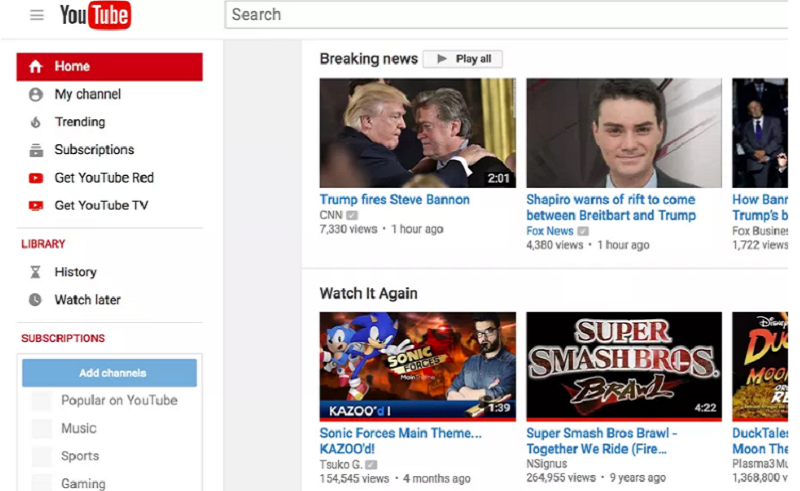Click the Subscriptions stack icon
This screenshot has width=800, height=491.
click(36, 150)
